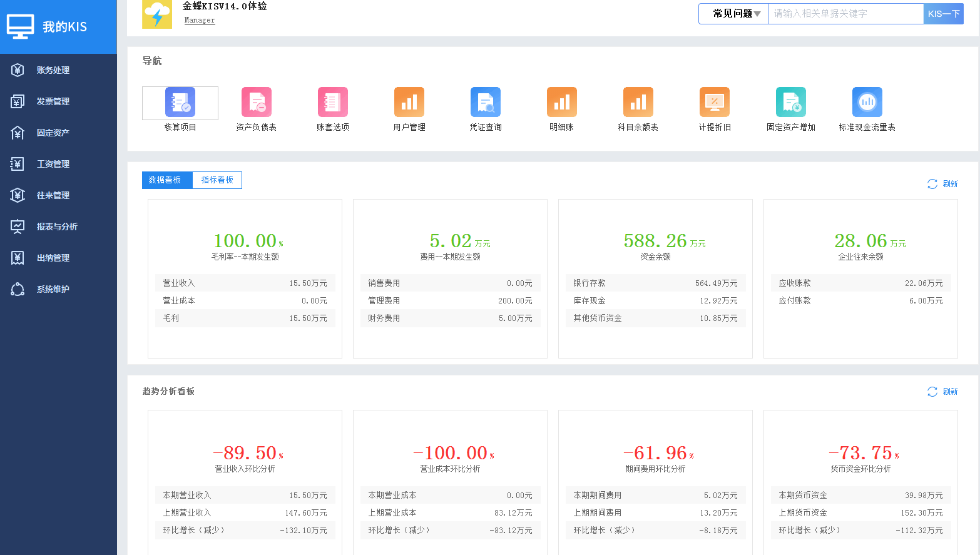Open 发票管理 menu label in sidebar
The image size is (980, 555).
pyautogui.click(x=53, y=101)
